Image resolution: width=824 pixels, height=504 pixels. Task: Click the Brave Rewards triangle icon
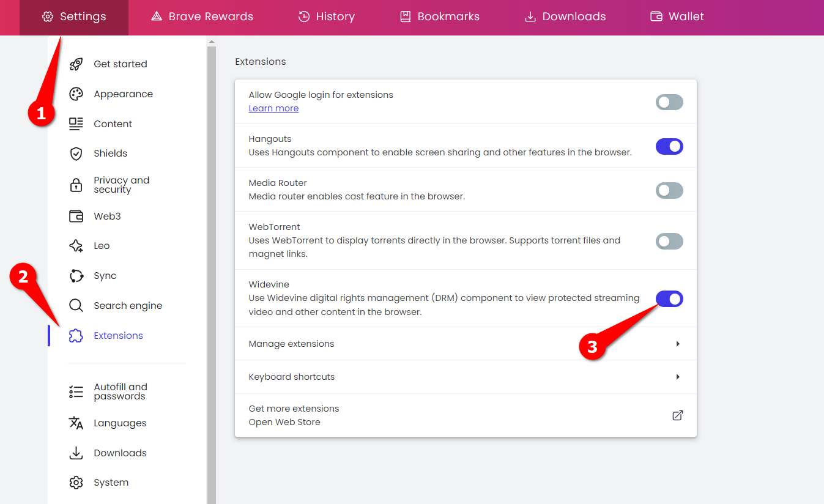156,17
